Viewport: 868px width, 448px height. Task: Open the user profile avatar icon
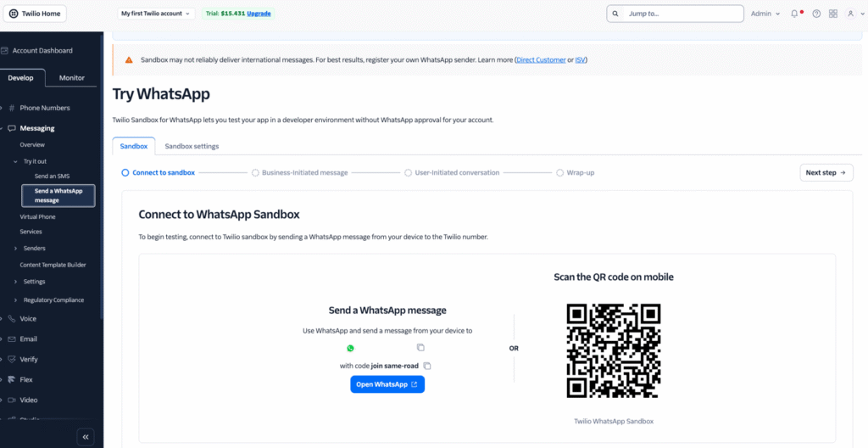click(851, 14)
